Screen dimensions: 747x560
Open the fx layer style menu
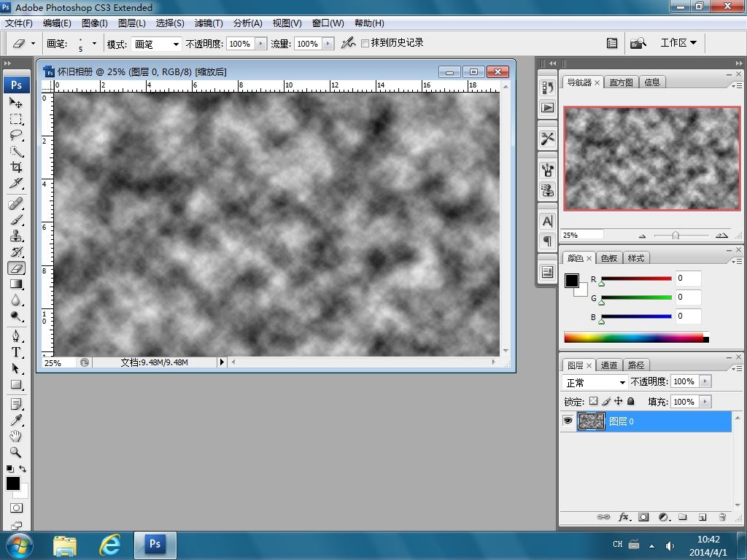(x=624, y=517)
